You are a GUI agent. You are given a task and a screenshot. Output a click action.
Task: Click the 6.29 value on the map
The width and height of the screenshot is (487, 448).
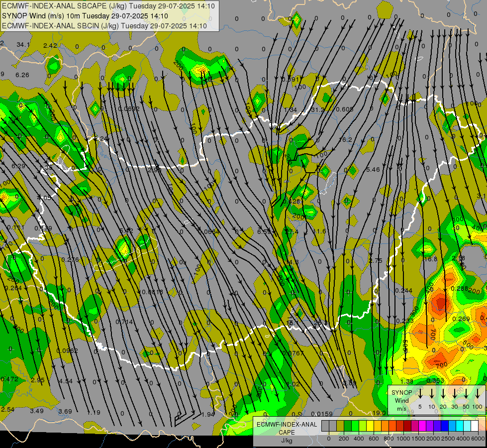[18, 166]
